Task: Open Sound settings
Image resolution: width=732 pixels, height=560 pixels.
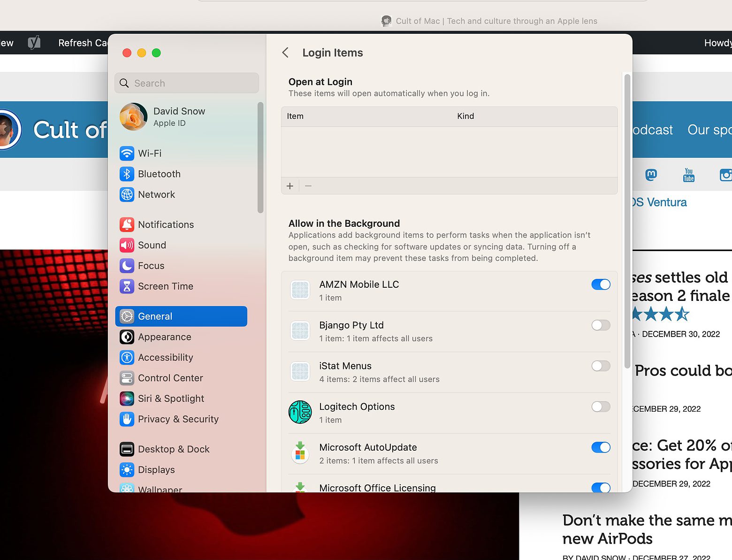Action: [x=152, y=245]
